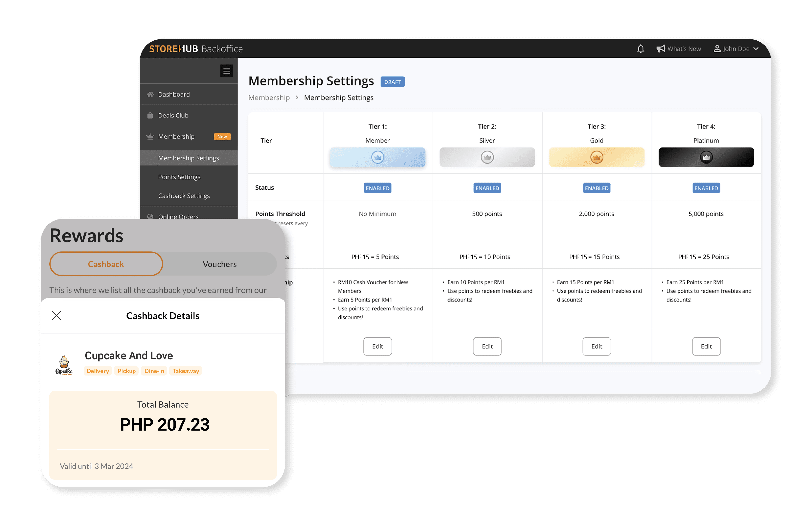Viewport: 812px width, 509px height.
Task: Open Points Settings in sidebar
Action: 179,177
